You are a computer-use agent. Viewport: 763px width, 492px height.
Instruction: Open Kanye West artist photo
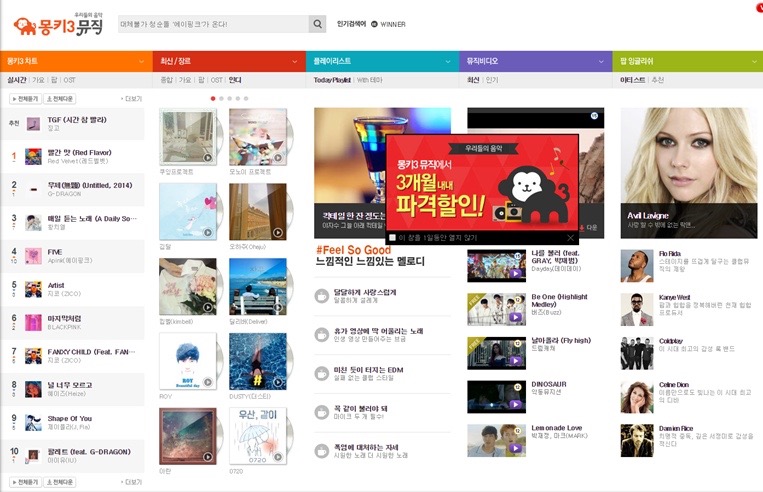coord(637,310)
